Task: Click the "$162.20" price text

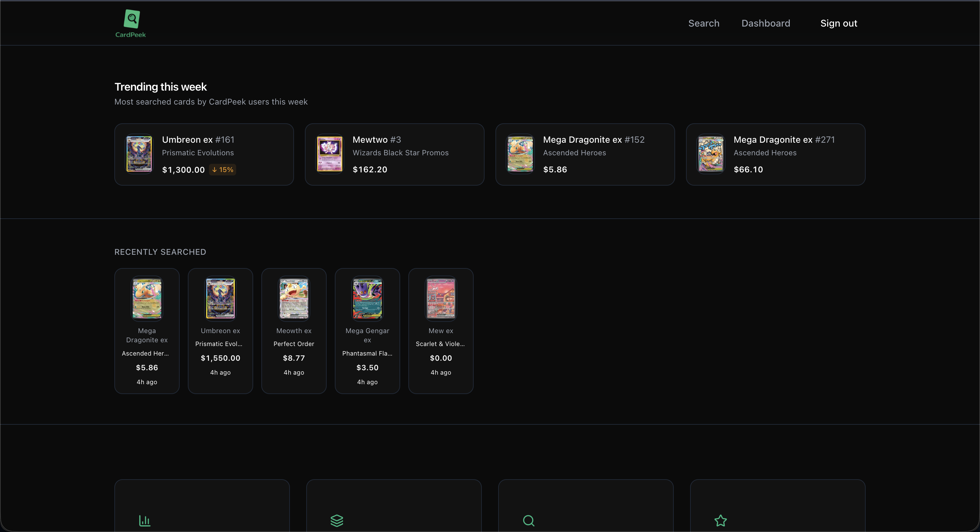Action: click(370, 170)
